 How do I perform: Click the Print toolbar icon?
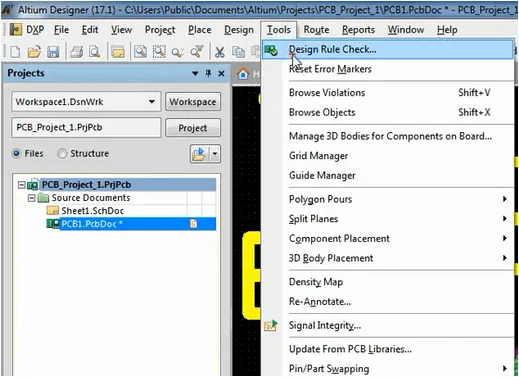click(76, 52)
